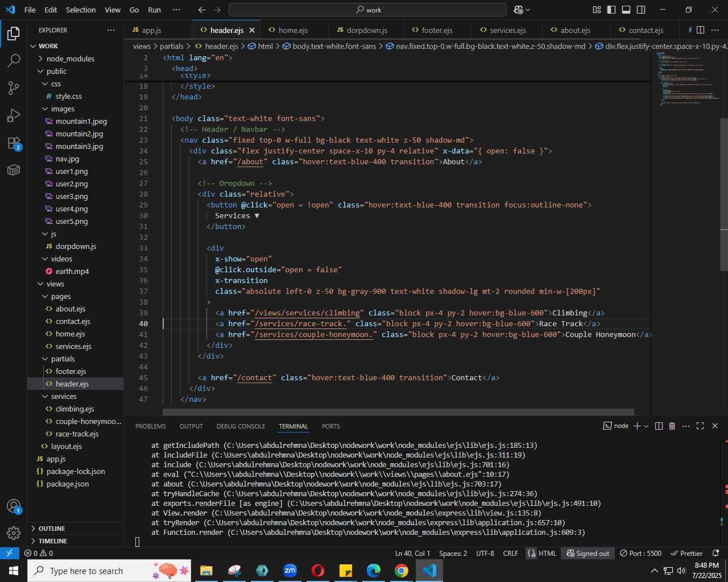
Task: Kill the terminal with trash icon
Action: [672, 426]
